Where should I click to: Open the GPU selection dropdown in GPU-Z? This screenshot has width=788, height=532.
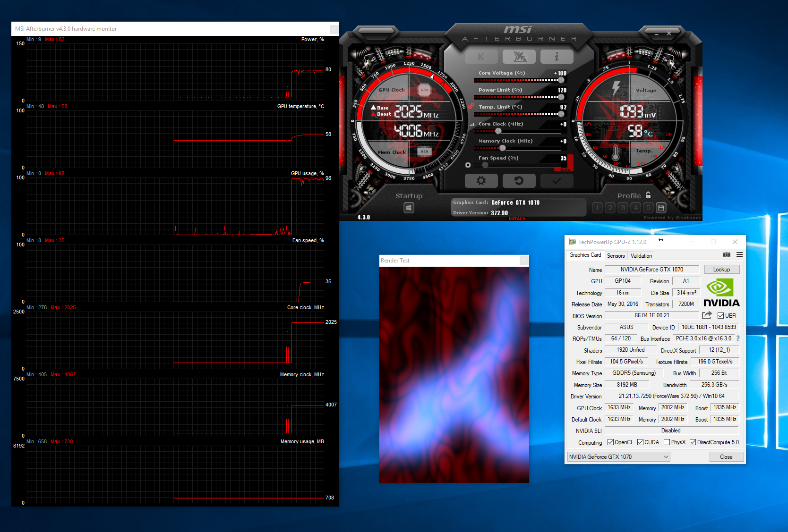coord(618,457)
